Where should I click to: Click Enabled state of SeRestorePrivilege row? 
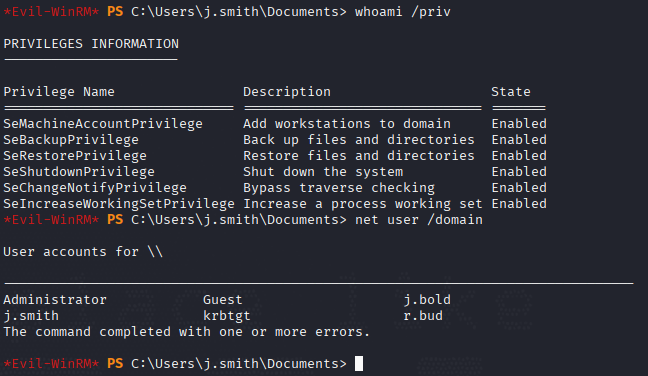[519, 156]
